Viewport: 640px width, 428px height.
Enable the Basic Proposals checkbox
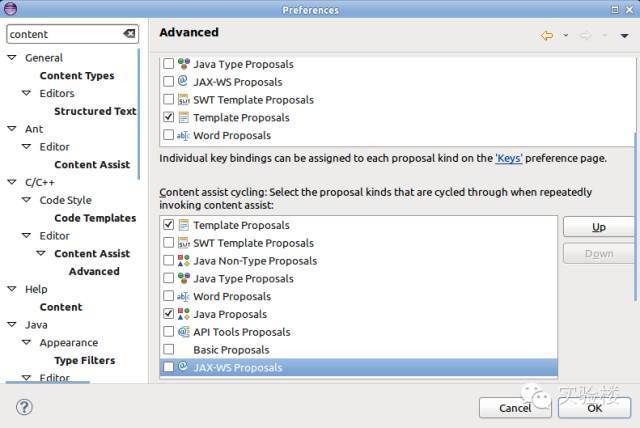point(168,349)
